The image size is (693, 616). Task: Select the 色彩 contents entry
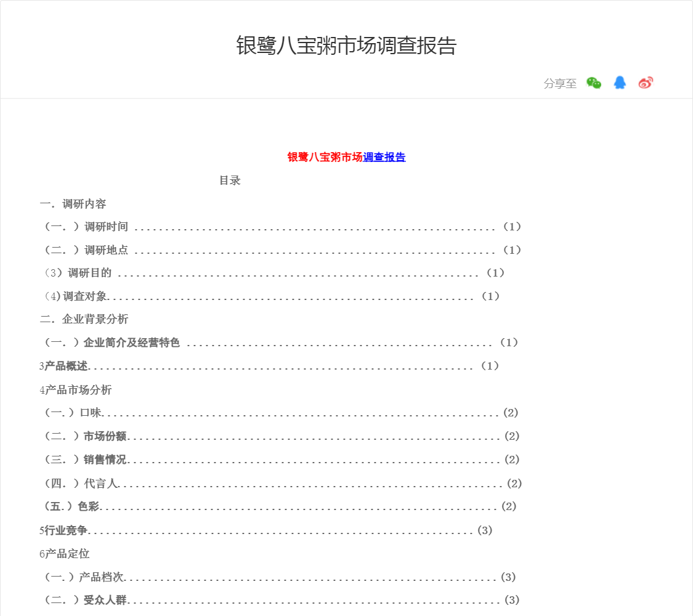(x=280, y=506)
